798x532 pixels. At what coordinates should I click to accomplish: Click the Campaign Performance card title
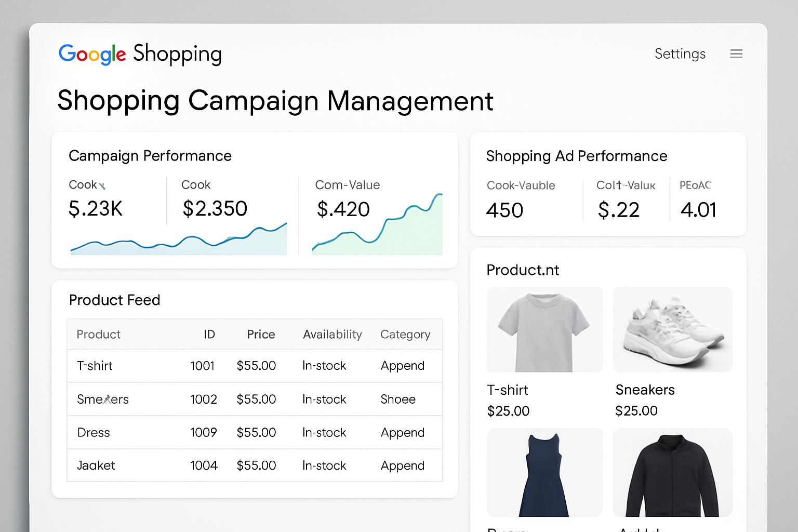click(x=150, y=156)
